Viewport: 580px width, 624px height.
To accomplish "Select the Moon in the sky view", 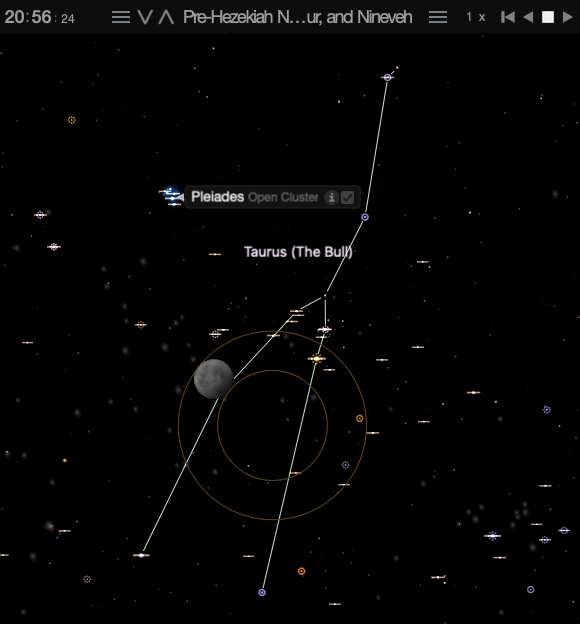I will click(213, 379).
